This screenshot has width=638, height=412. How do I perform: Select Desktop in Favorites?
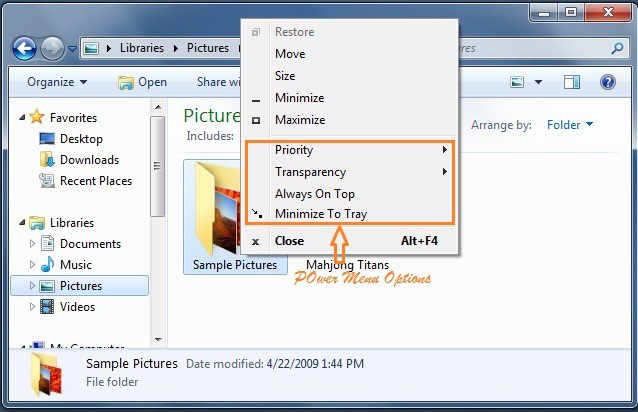tap(81, 139)
